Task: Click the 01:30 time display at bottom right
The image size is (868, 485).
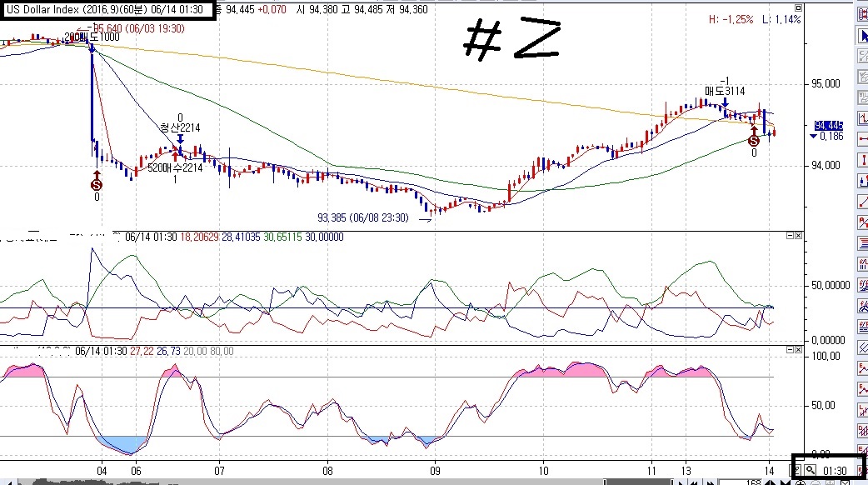Action: 836,471
